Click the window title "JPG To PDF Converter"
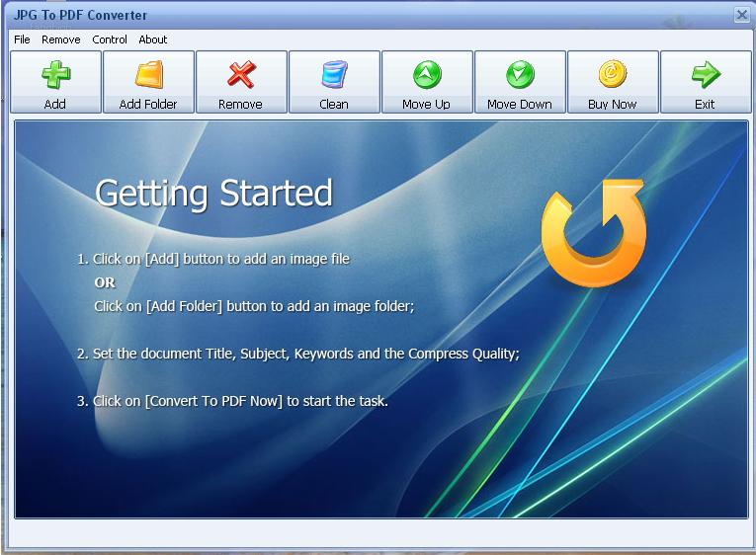The width and height of the screenshot is (756, 555). [80, 15]
